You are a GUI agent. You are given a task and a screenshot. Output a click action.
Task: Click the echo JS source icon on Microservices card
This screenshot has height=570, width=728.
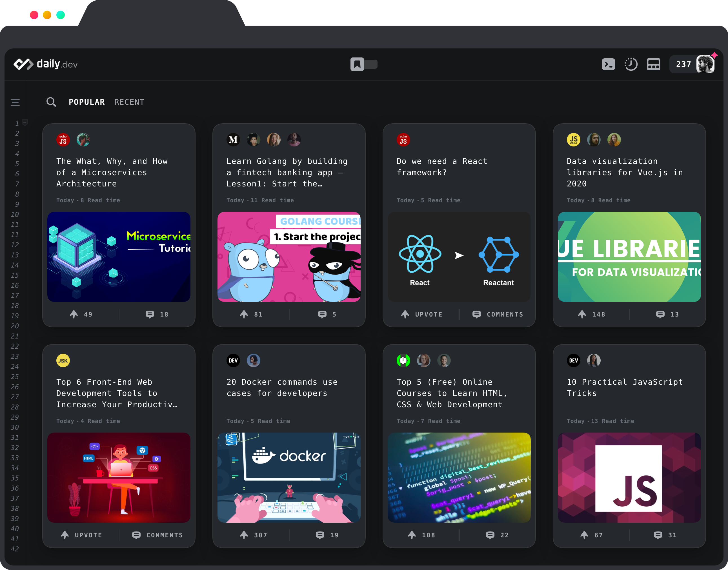click(x=63, y=140)
